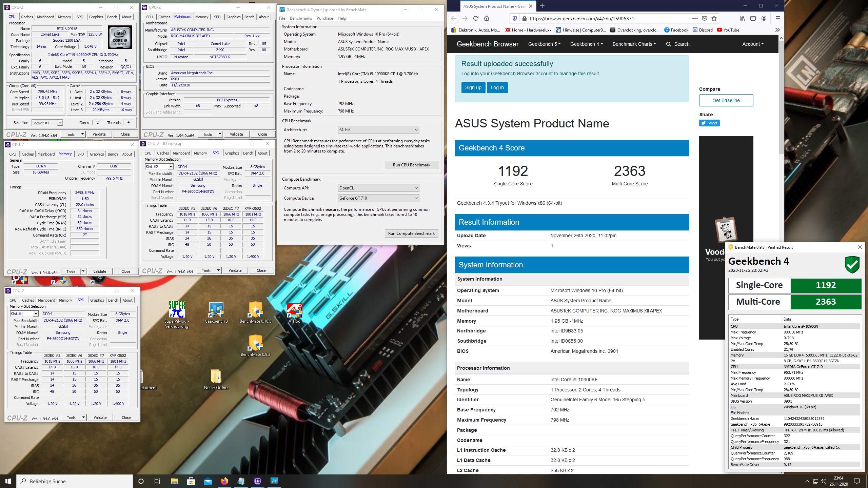This screenshot has height=488, width=868.
Task: Select the BenchMate 0.10.5 desktop icon
Action: pos(255,312)
